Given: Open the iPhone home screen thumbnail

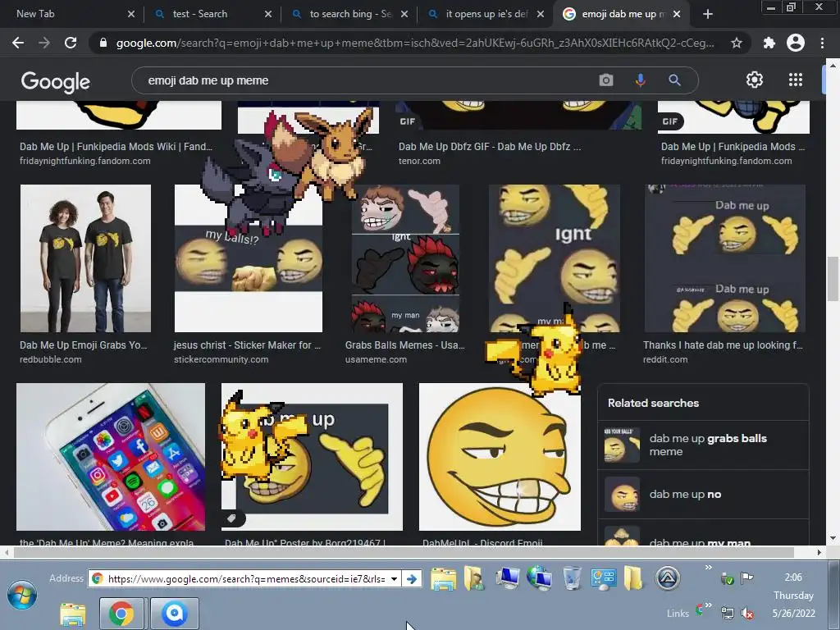Looking at the screenshot, I should (x=111, y=456).
